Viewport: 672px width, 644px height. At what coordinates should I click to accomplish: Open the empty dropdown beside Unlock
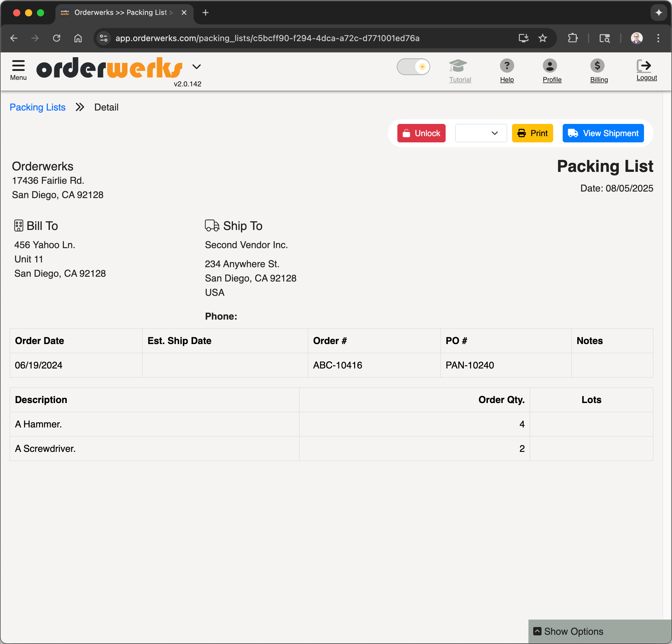(x=481, y=133)
